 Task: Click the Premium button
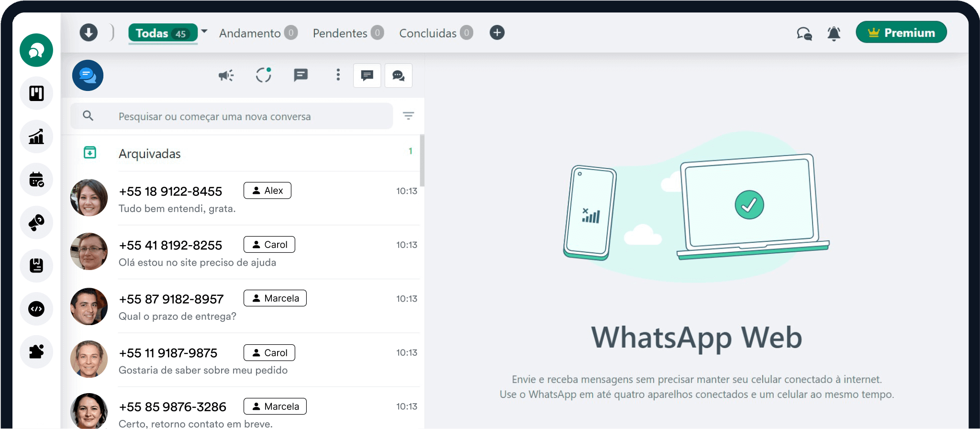click(x=901, y=33)
